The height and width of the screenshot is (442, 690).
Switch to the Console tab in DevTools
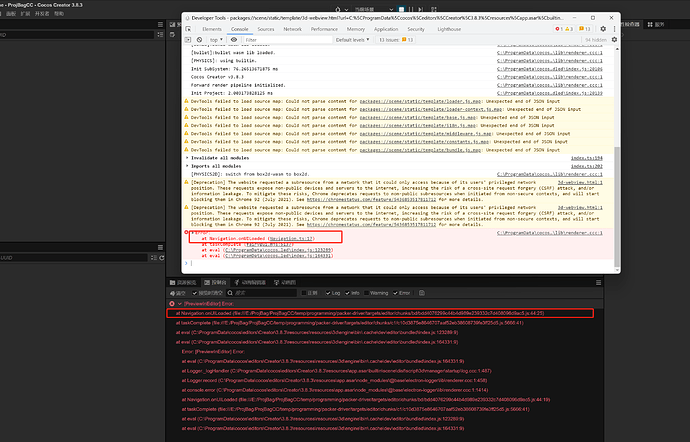pyautogui.click(x=240, y=29)
